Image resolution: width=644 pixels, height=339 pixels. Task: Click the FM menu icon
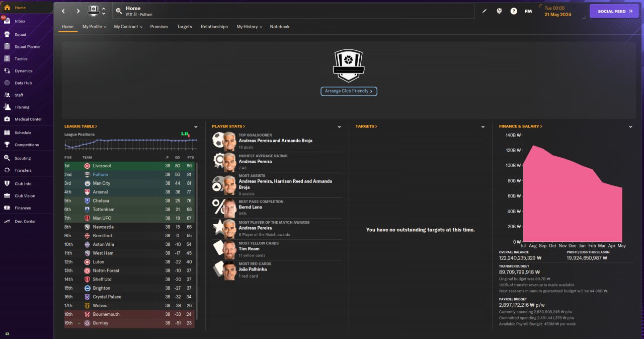pyautogui.click(x=528, y=11)
